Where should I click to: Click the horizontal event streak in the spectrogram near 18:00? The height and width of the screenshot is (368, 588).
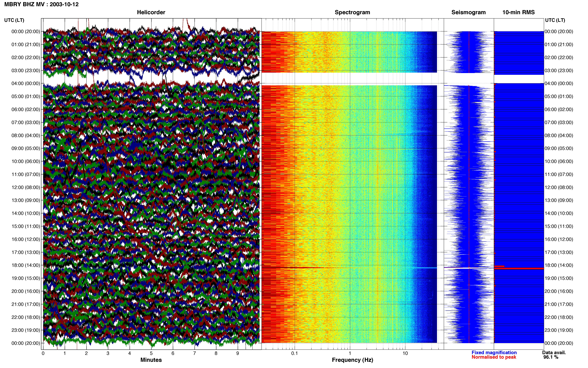[x=349, y=268]
